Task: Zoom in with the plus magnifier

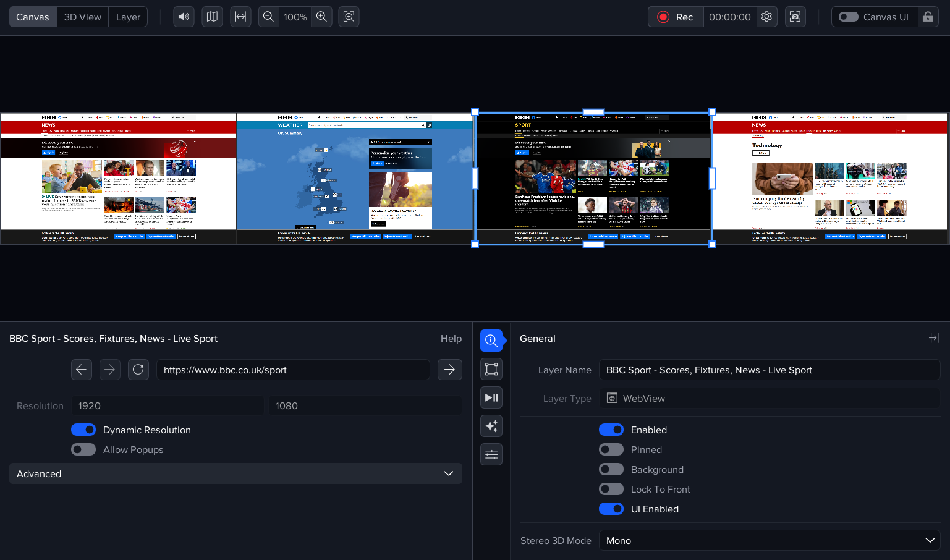Action: coord(321,17)
